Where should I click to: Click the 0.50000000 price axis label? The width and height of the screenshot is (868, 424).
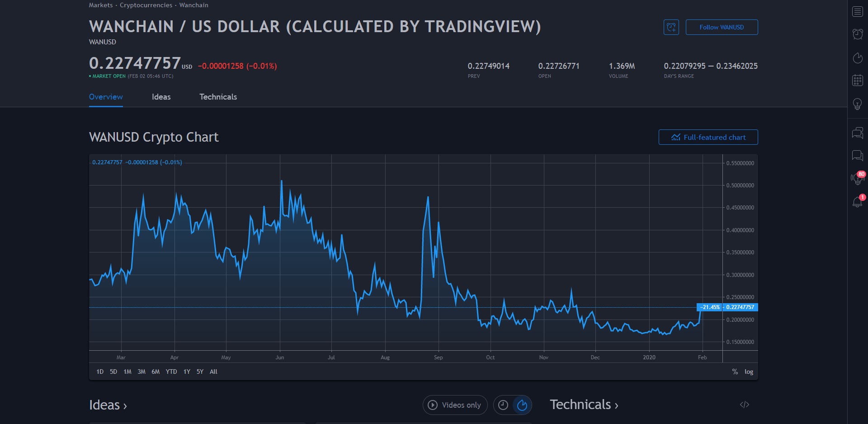(740, 186)
